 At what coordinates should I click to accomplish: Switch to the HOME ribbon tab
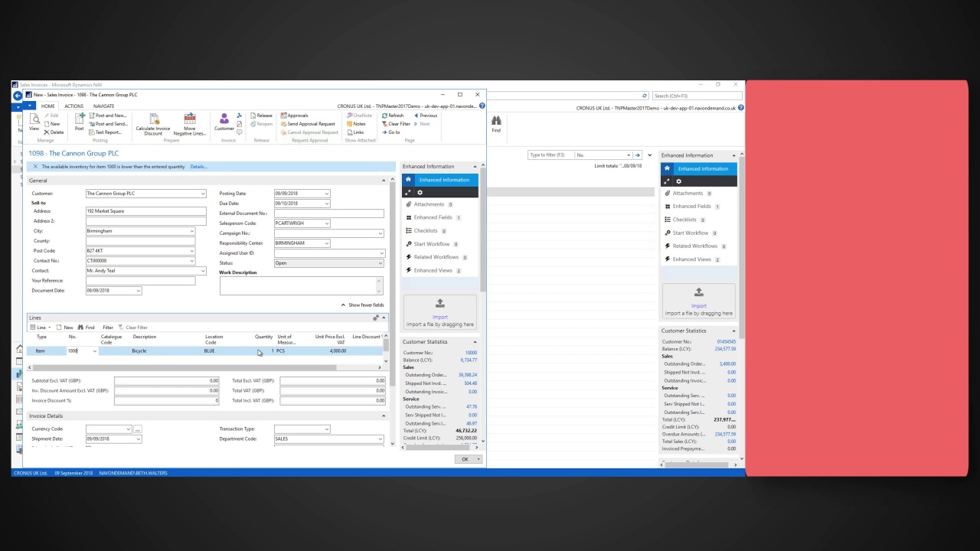pos(47,106)
